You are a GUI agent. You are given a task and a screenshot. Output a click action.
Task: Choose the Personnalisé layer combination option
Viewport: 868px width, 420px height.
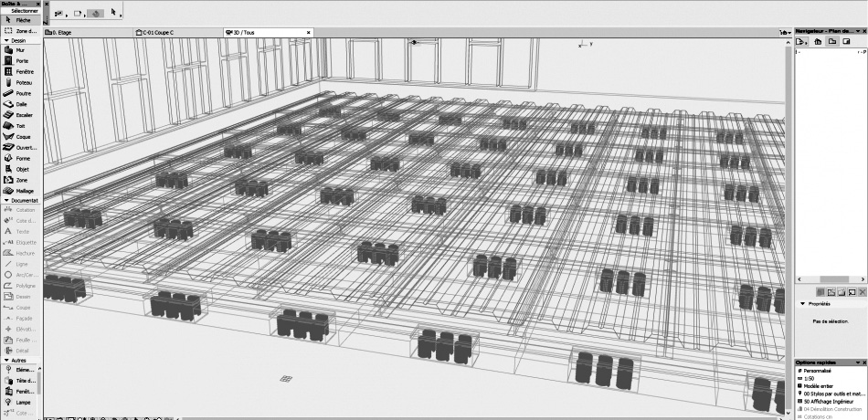831,371
